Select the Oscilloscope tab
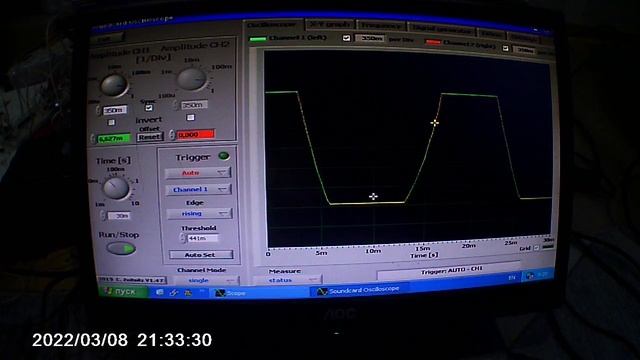The image size is (640, 360). (x=272, y=25)
